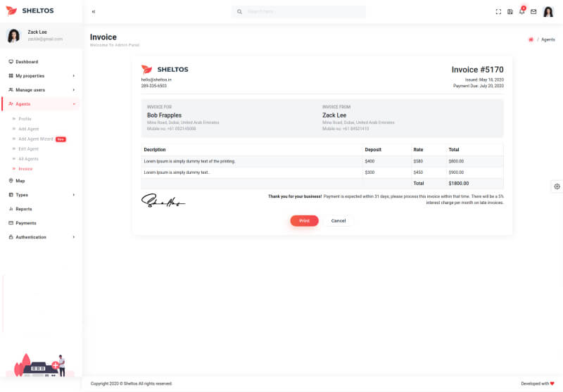The image size is (563, 392).
Task: Expand the Authentication menu
Action: point(41,237)
